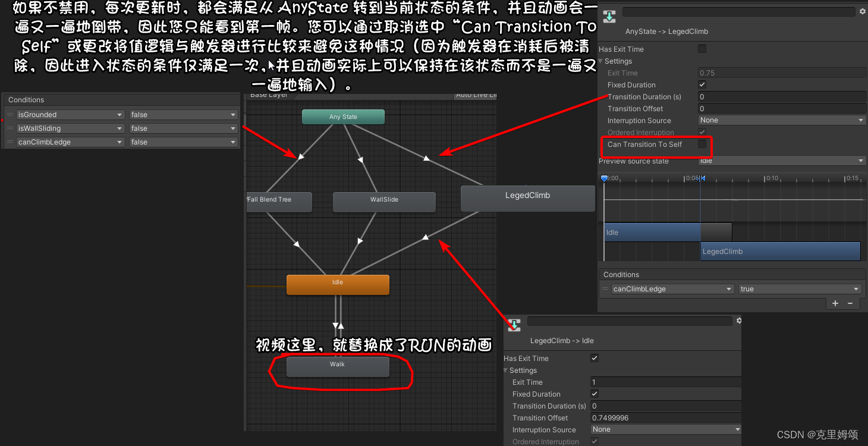This screenshot has width=868, height=446.
Task: Grab the reorder handle of isWallSliding condition
Action: tap(10, 128)
